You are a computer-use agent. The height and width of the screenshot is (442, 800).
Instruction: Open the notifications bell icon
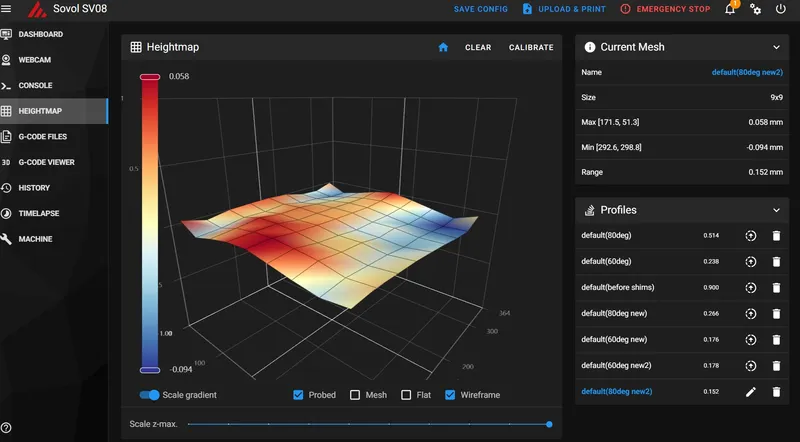(x=730, y=9)
